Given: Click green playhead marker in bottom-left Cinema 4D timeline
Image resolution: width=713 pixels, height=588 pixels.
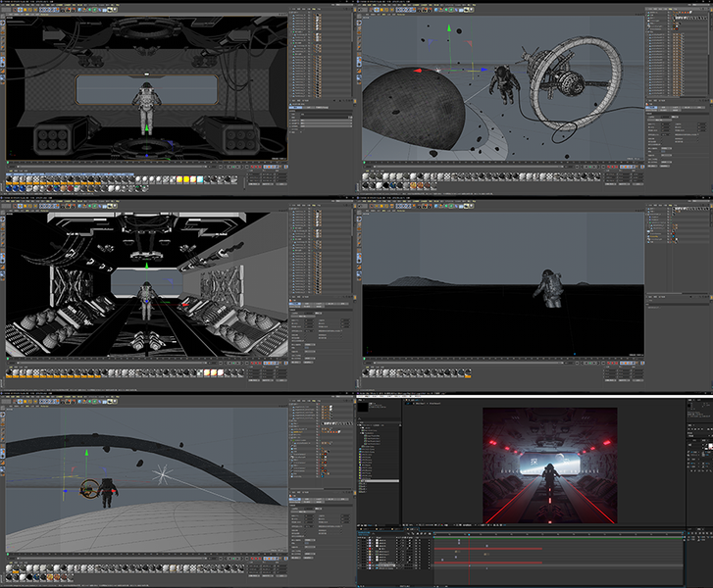Looking at the screenshot, I should (x=8, y=554).
